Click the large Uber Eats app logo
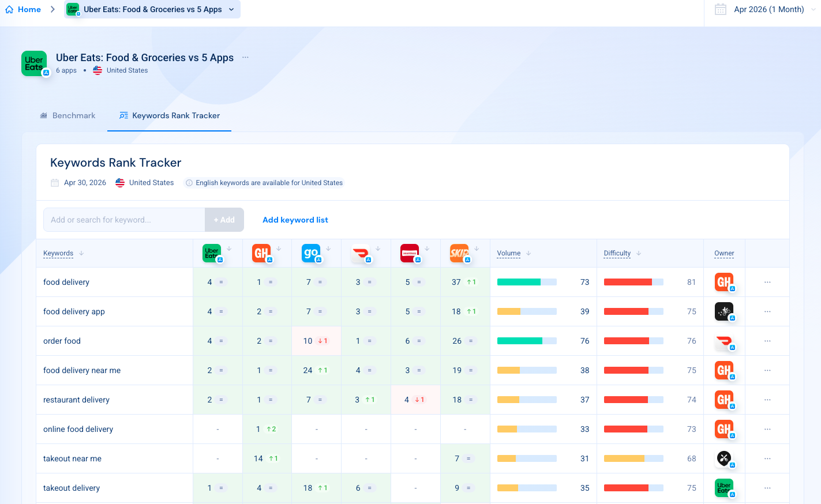821x504 pixels. [x=34, y=63]
